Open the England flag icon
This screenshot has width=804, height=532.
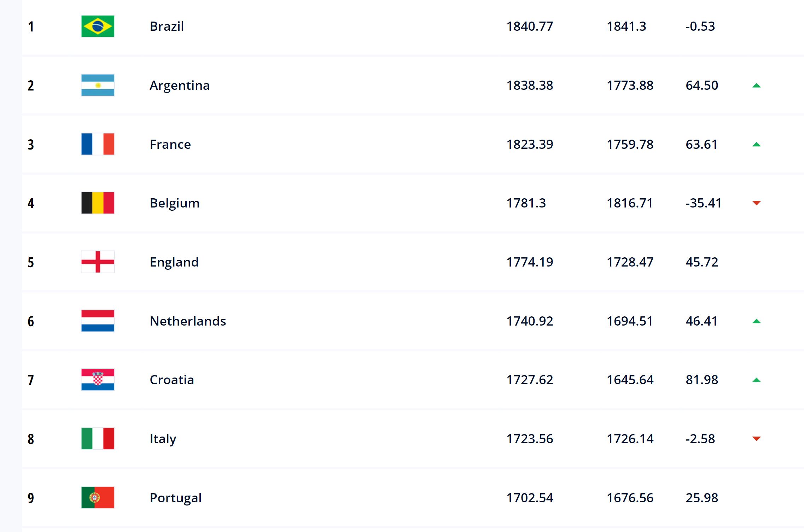[98, 262]
